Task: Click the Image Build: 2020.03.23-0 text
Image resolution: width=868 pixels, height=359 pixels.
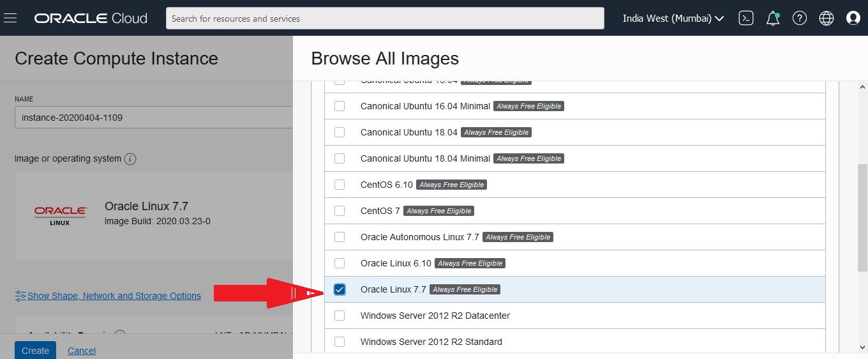Action: [x=158, y=221]
